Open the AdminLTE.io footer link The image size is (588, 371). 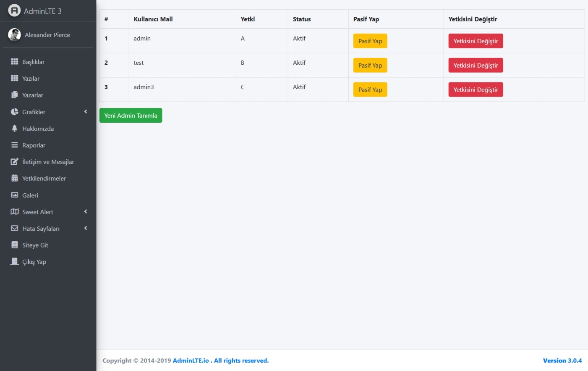191,360
